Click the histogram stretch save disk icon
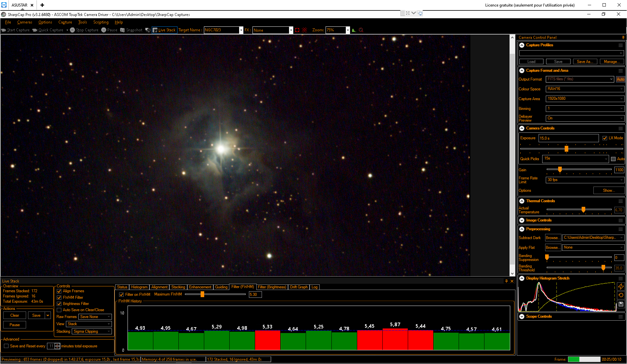627x364 pixels. (621, 304)
